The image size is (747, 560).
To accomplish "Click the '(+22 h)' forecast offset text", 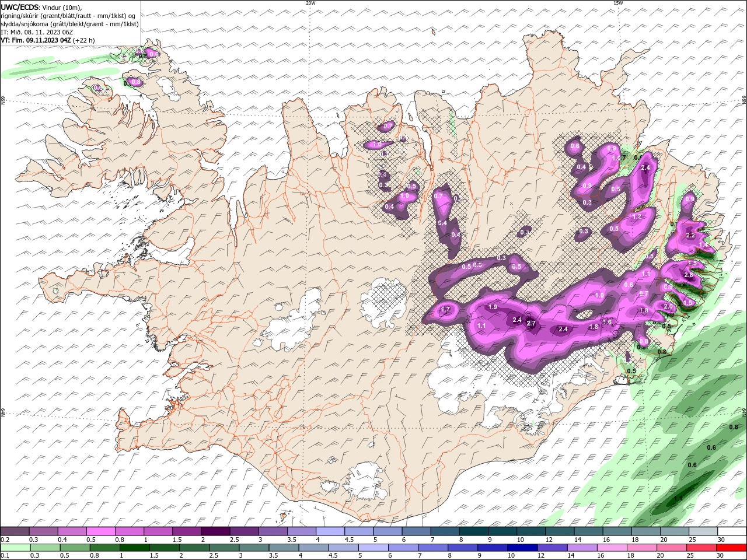I will coord(84,40).
